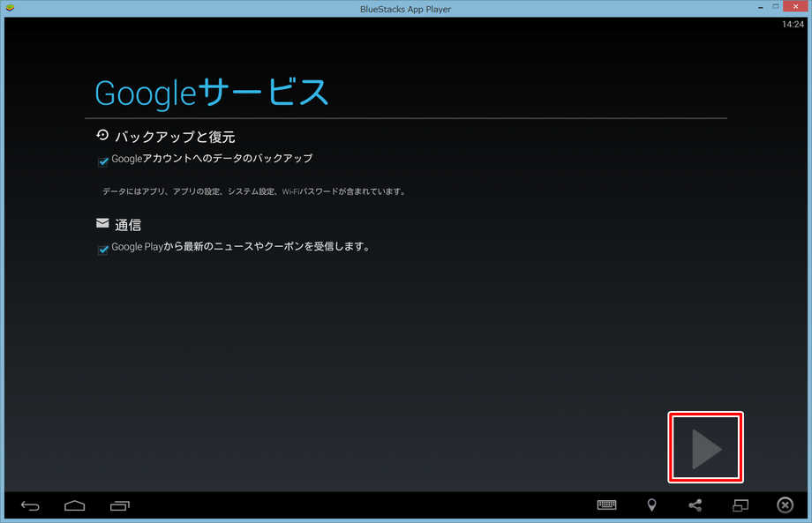Click the BlueStacks logo in title bar
This screenshot has height=523, width=812.
click(x=10, y=8)
